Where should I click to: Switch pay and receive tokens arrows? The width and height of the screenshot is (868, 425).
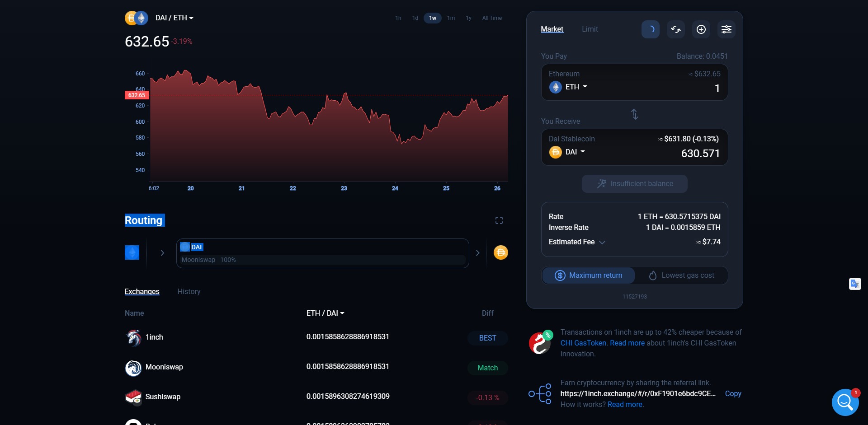[x=635, y=114]
